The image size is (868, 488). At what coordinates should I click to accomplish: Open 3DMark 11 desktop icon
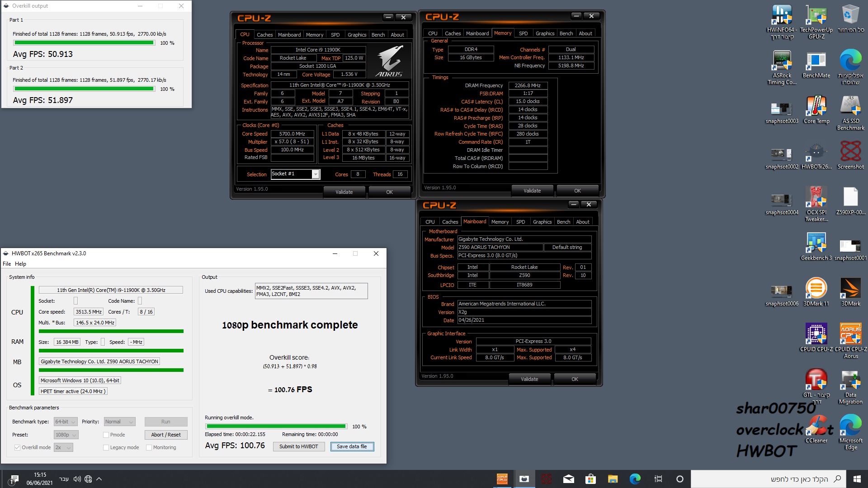pyautogui.click(x=816, y=292)
